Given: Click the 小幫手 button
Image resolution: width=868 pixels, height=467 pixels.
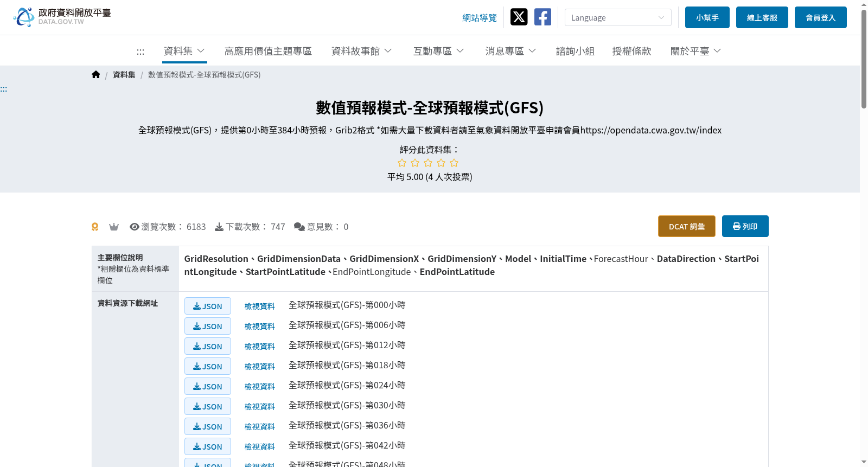Looking at the screenshot, I should (707, 17).
